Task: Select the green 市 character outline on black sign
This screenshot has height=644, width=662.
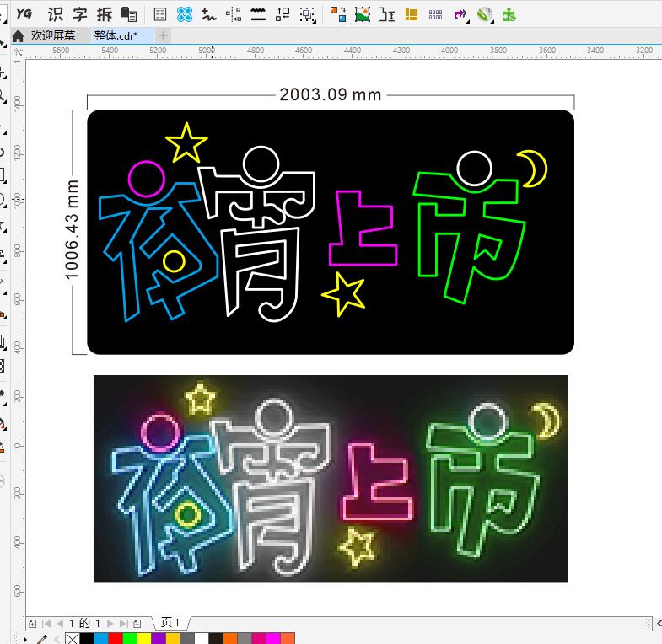Action: click(470, 238)
